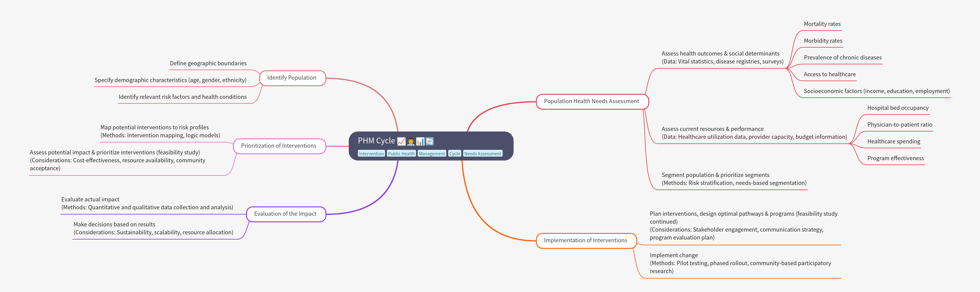Screen dimensions: 980x292
Task: Click 'Evaluate actual impact' node
Action: (147, 204)
